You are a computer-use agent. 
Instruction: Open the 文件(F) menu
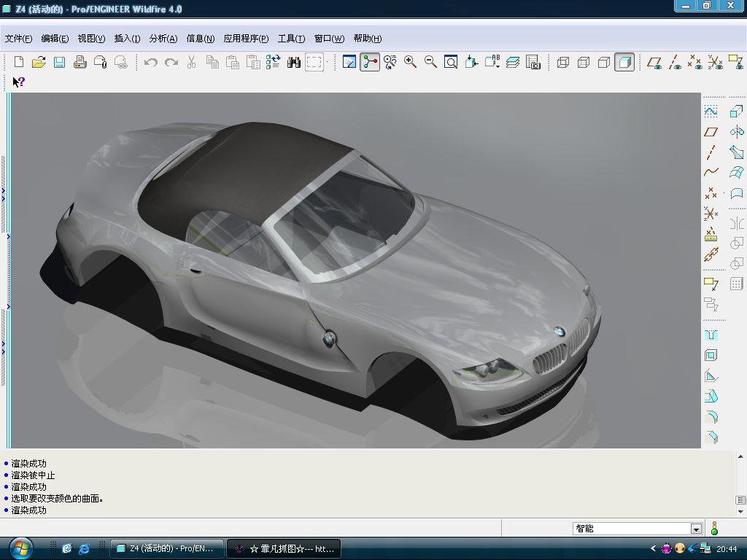pos(18,39)
